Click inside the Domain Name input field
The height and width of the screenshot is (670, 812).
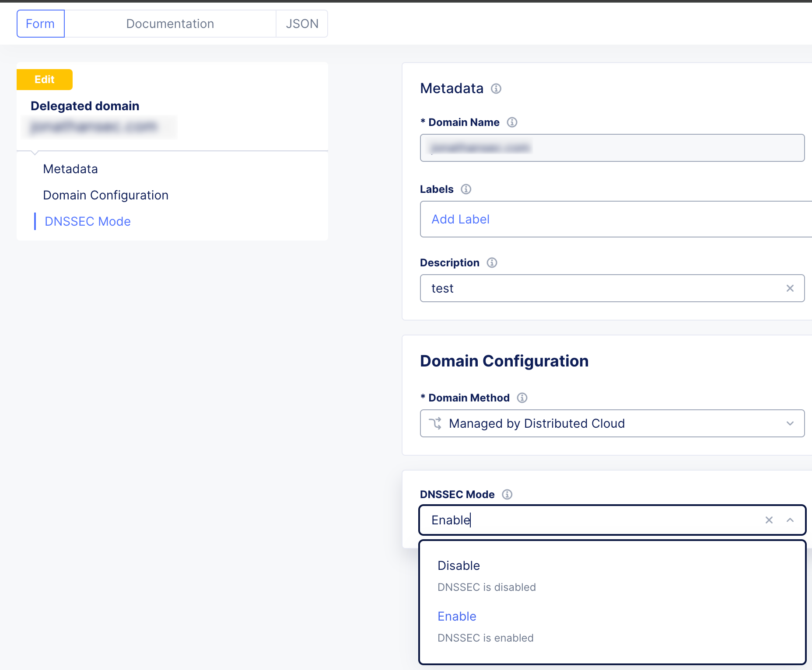(x=612, y=148)
